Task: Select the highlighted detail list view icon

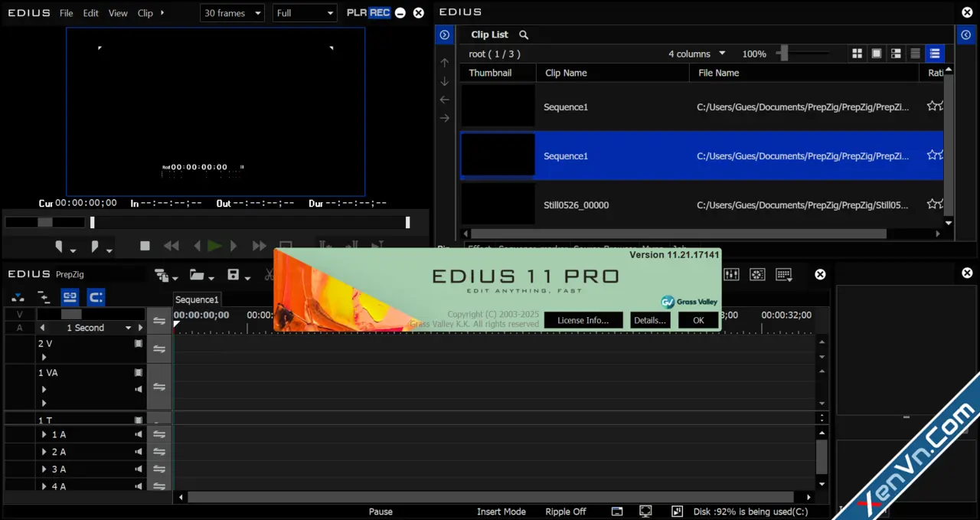Action: coord(935,54)
